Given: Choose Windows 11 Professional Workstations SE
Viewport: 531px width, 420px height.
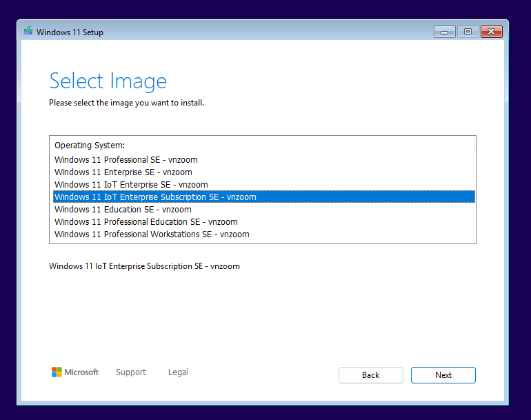Looking at the screenshot, I should click(x=264, y=234).
